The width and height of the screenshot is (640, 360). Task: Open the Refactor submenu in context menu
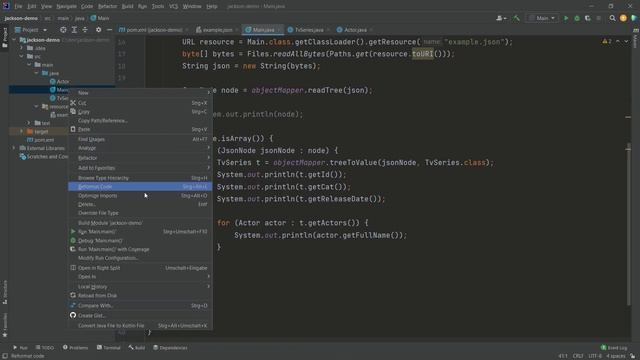click(140, 158)
